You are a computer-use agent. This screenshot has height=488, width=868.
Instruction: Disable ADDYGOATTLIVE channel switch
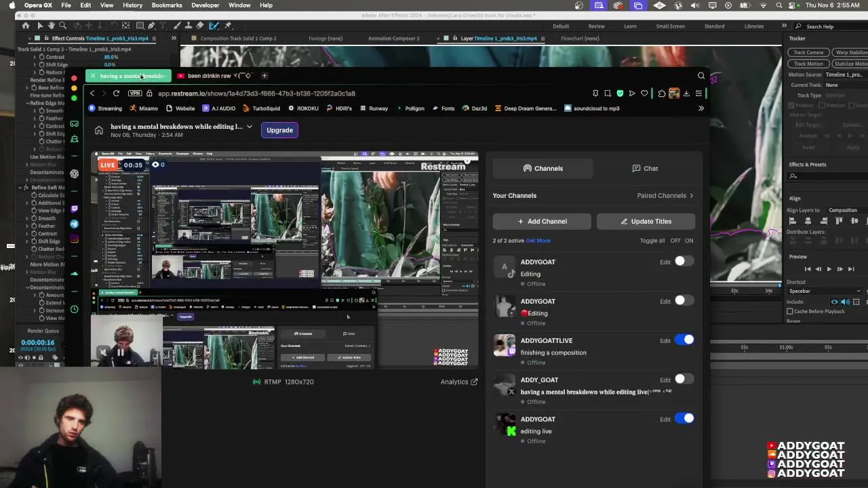684,340
